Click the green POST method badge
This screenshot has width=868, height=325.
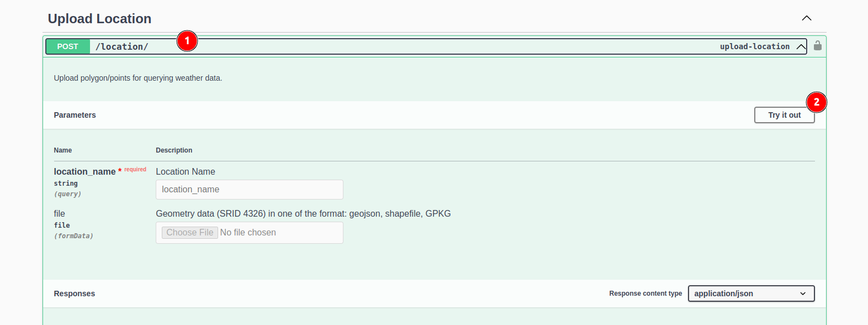68,46
